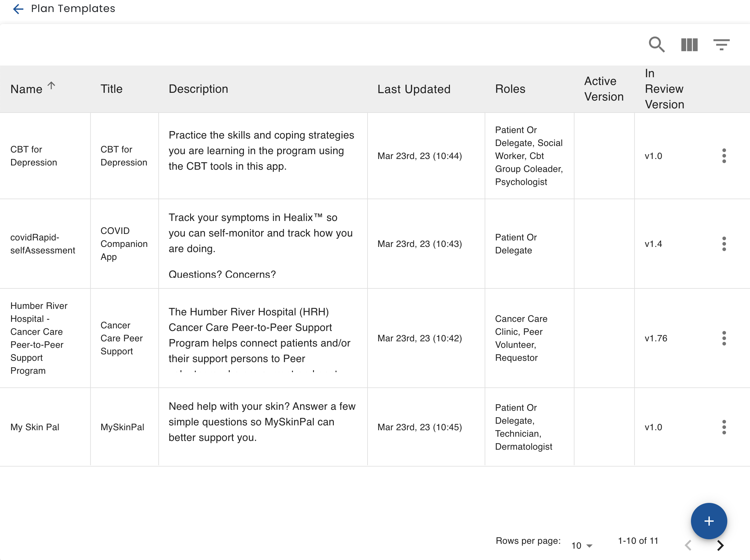Click the Last Updated column header to sort
The height and width of the screenshot is (560, 750).
click(414, 89)
